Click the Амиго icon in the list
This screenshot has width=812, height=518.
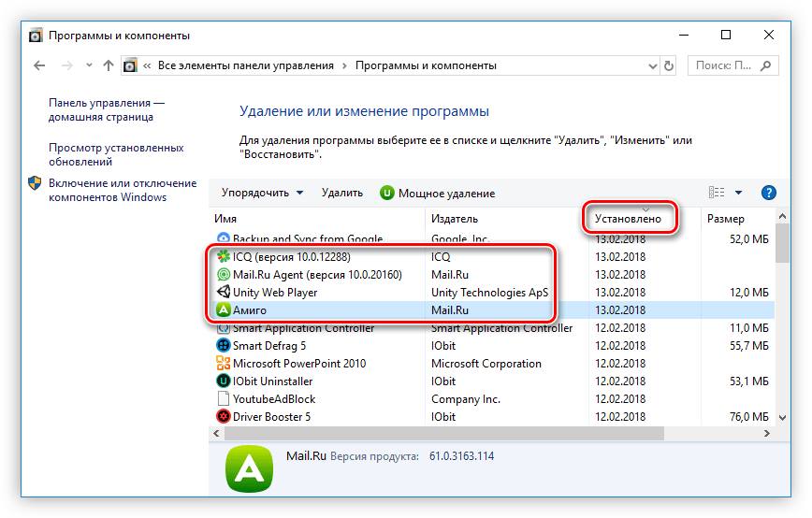(x=224, y=309)
